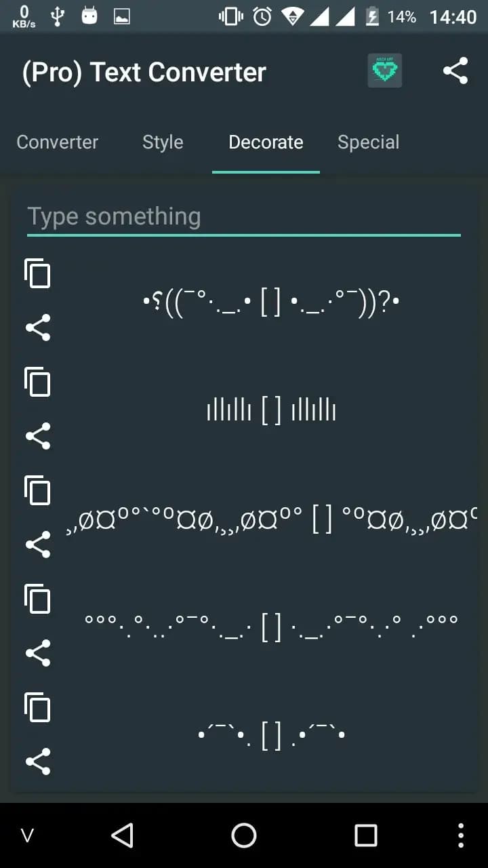Share the vertical bars decoration
488x868 pixels.
click(37, 436)
